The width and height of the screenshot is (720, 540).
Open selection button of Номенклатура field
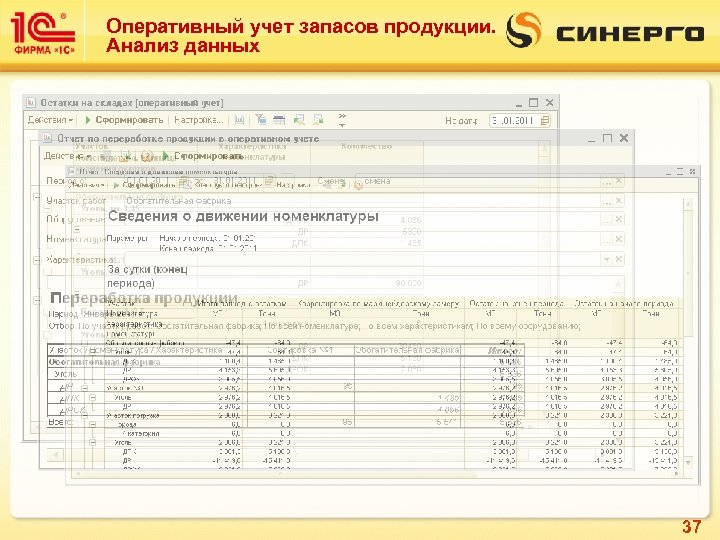click(x=607, y=239)
